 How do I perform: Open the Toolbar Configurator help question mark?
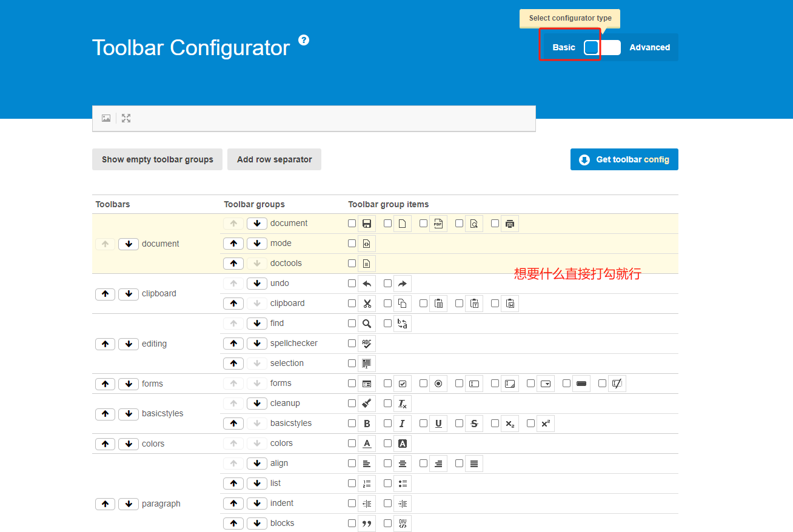[303, 39]
